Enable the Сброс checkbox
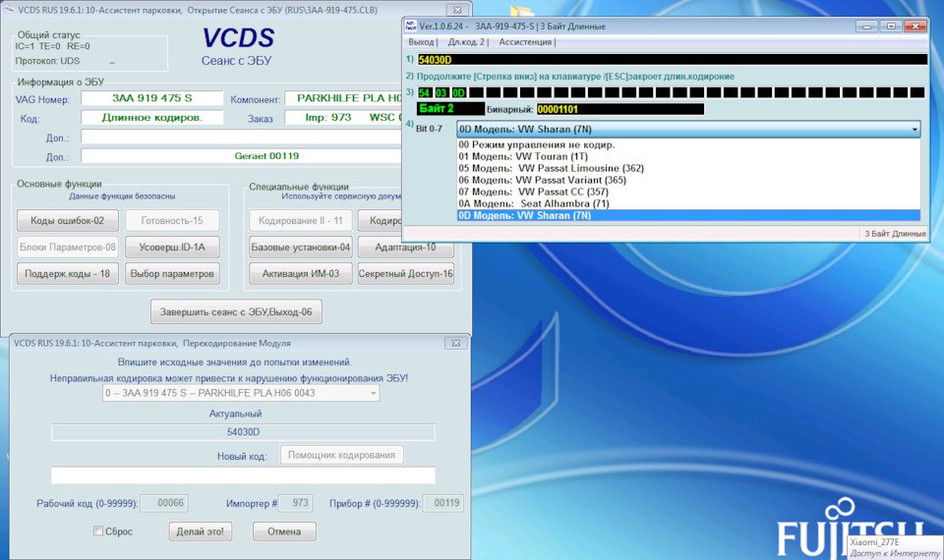 [98, 532]
